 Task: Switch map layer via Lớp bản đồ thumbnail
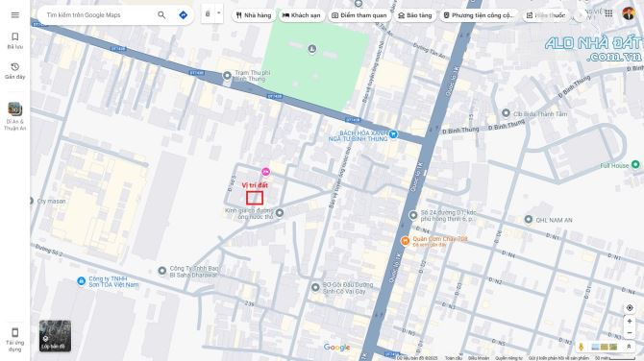[x=55, y=336]
